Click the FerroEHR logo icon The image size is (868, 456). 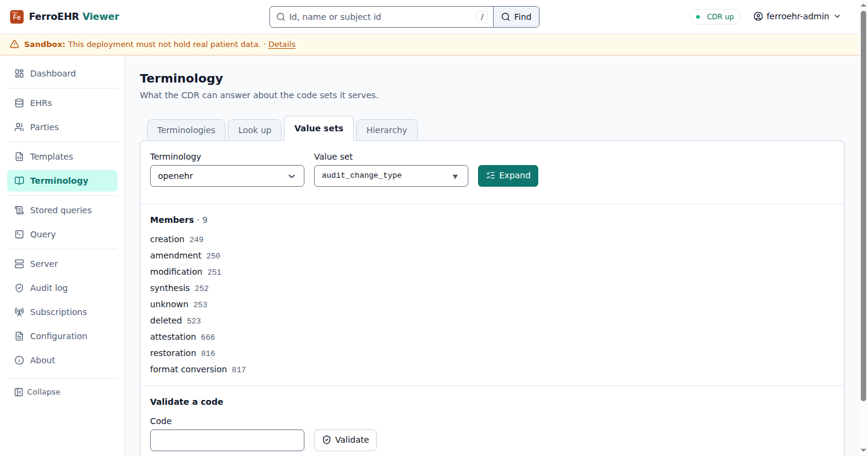tap(17, 17)
